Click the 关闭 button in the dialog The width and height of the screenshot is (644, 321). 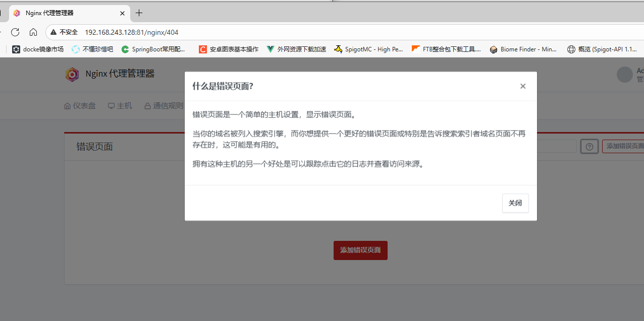[515, 203]
